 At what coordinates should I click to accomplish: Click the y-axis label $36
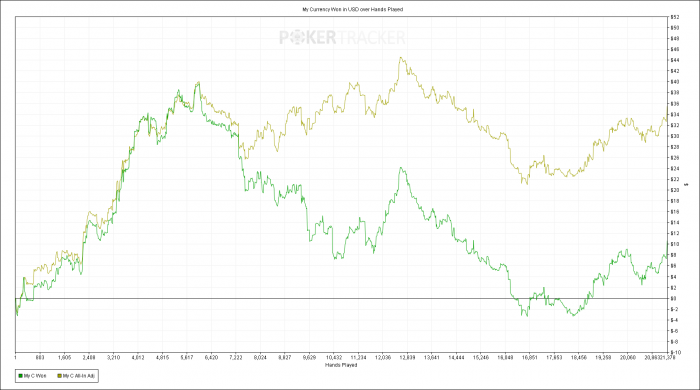tap(675, 104)
